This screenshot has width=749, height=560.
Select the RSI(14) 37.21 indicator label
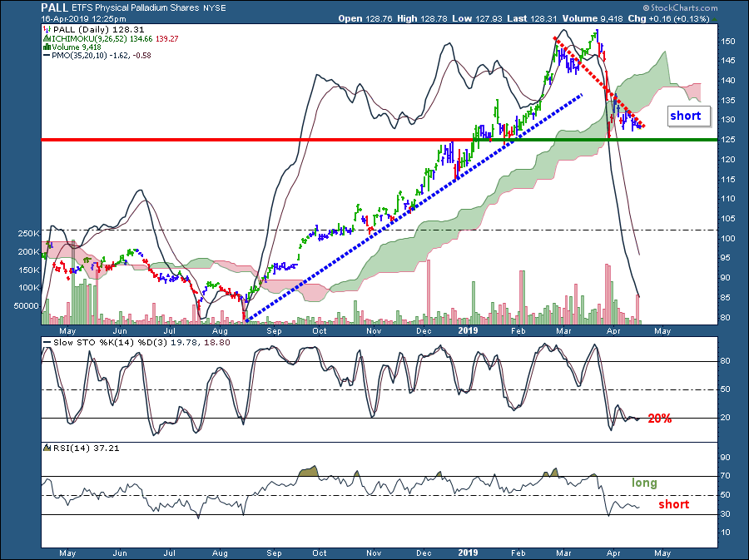(72, 448)
